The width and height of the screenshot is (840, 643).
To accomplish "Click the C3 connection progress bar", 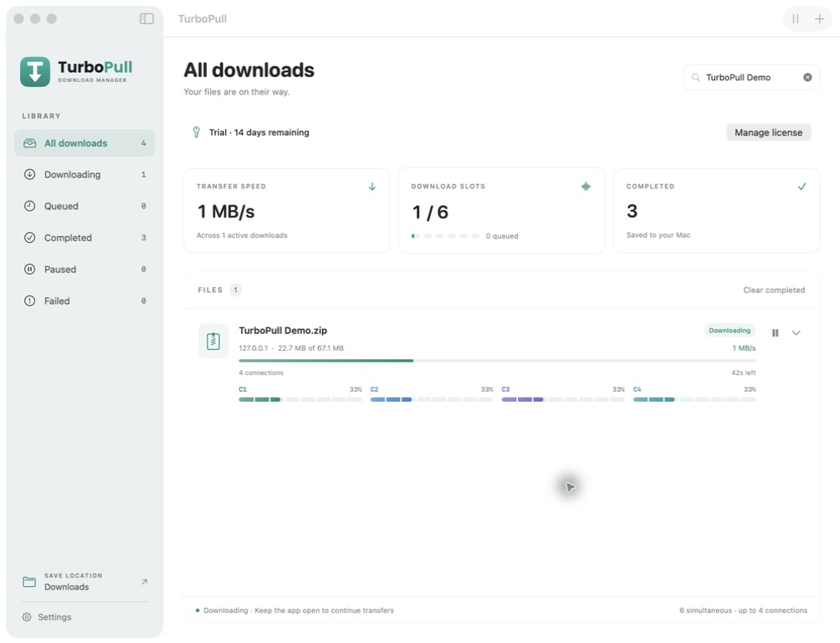I will pyautogui.click(x=563, y=399).
